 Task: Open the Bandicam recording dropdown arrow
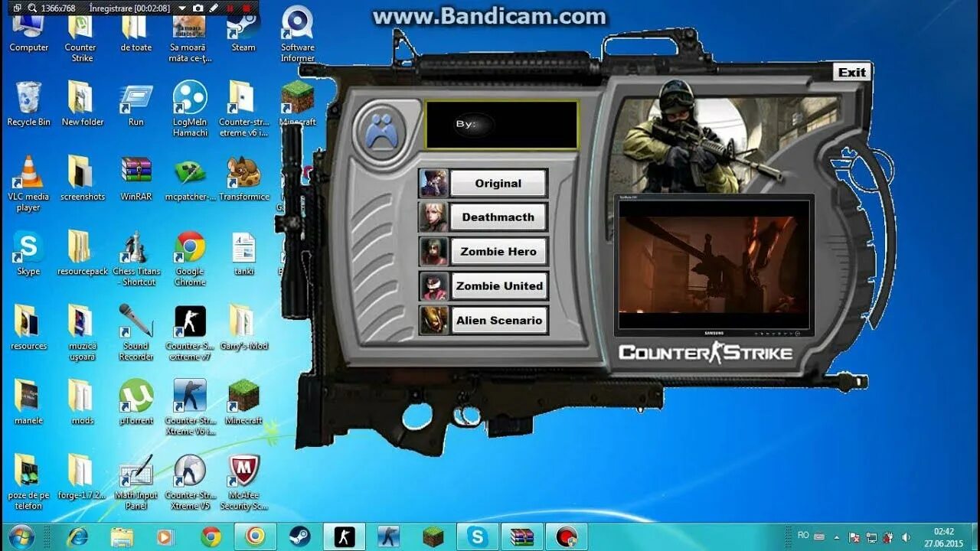pos(181,8)
